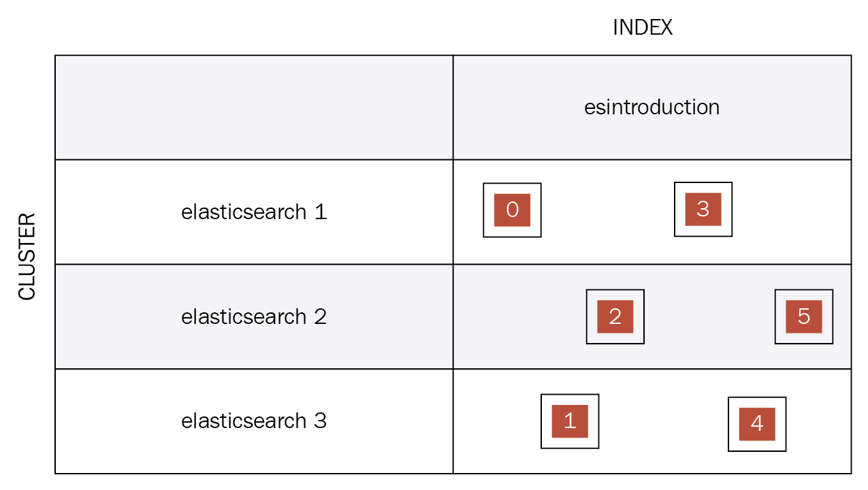Screen dimensions: 868x490
Task: Click shard 0 on elasticsearch 1
Action: 512,210
